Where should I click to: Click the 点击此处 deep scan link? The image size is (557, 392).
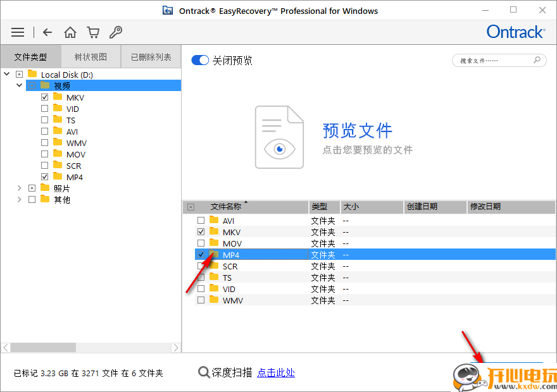[276, 372]
